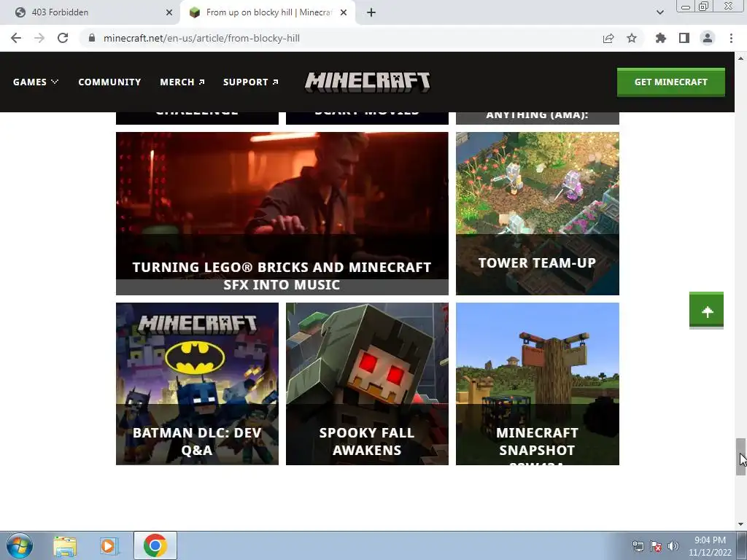The image size is (747, 560).
Task: Close the From up on blocky hill tab
Action: click(344, 12)
